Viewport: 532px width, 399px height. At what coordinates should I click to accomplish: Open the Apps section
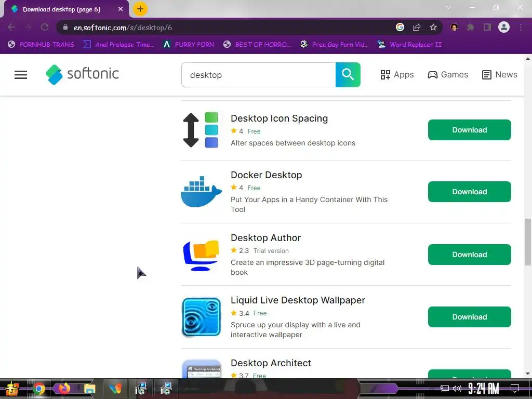pyautogui.click(x=397, y=75)
